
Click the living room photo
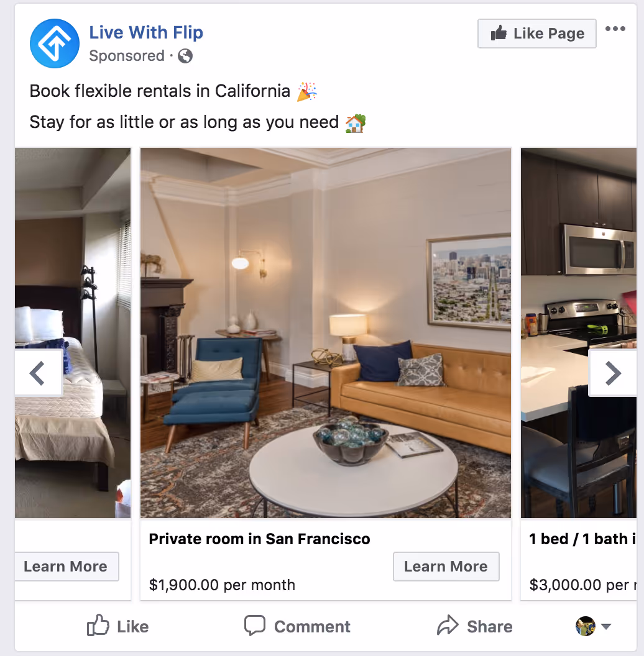[326, 333]
